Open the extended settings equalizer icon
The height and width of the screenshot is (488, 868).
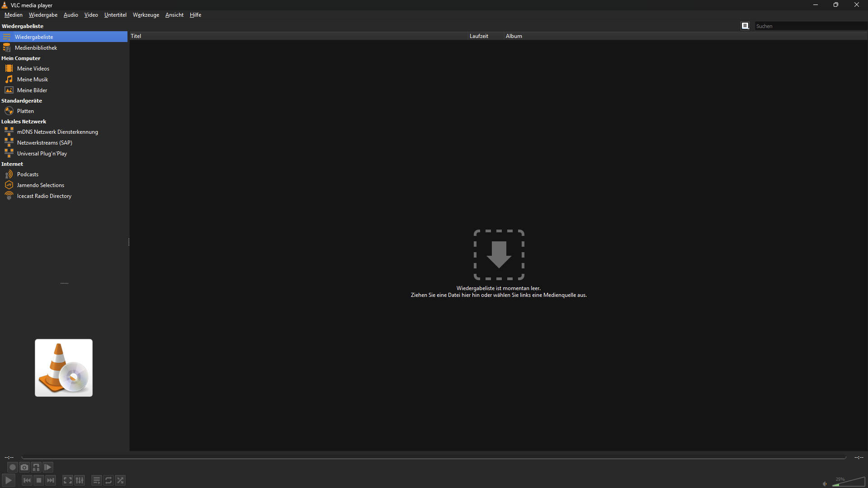pos(80,480)
